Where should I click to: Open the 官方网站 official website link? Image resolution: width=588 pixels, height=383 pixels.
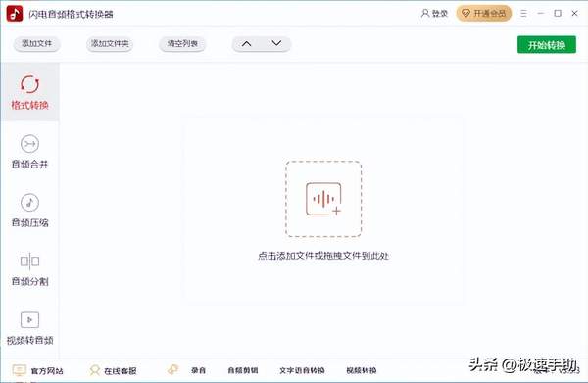click(x=47, y=371)
